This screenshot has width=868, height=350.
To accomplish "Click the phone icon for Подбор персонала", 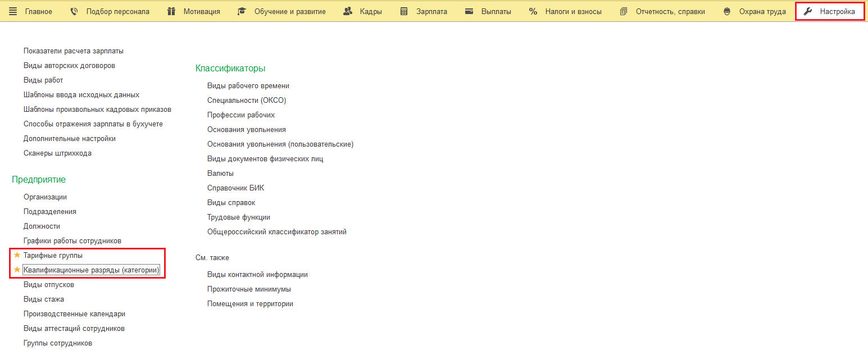I will (x=74, y=11).
